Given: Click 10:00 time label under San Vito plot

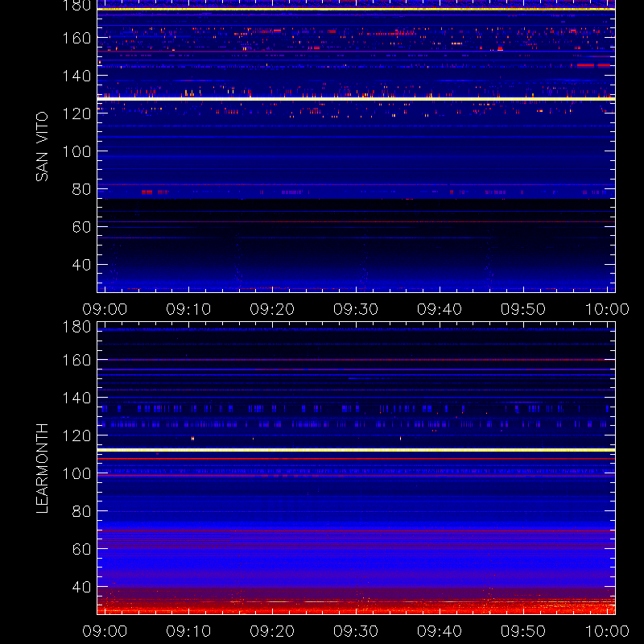Looking at the screenshot, I should [x=607, y=309].
